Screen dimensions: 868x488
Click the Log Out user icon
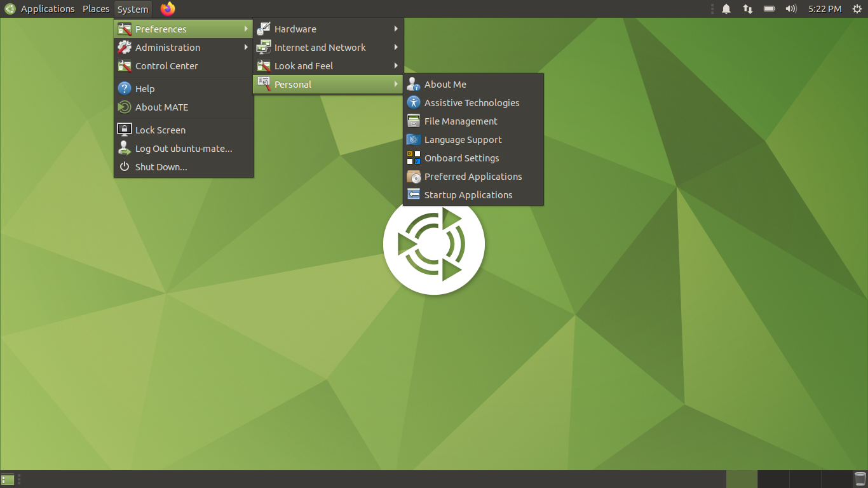125,149
